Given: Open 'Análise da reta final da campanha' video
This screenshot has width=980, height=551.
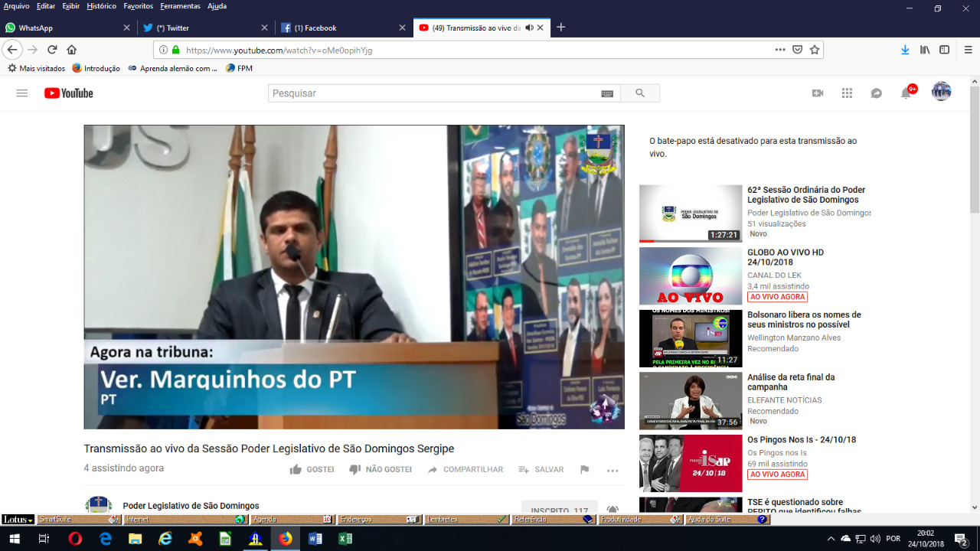Looking at the screenshot, I should [x=791, y=382].
